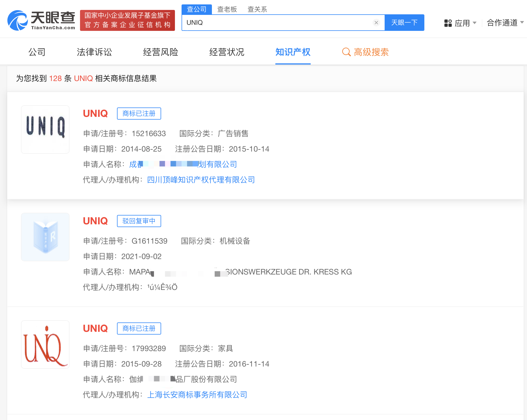Open the 经营状况 tab
The image size is (527, 420).
click(x=227, y=52)
